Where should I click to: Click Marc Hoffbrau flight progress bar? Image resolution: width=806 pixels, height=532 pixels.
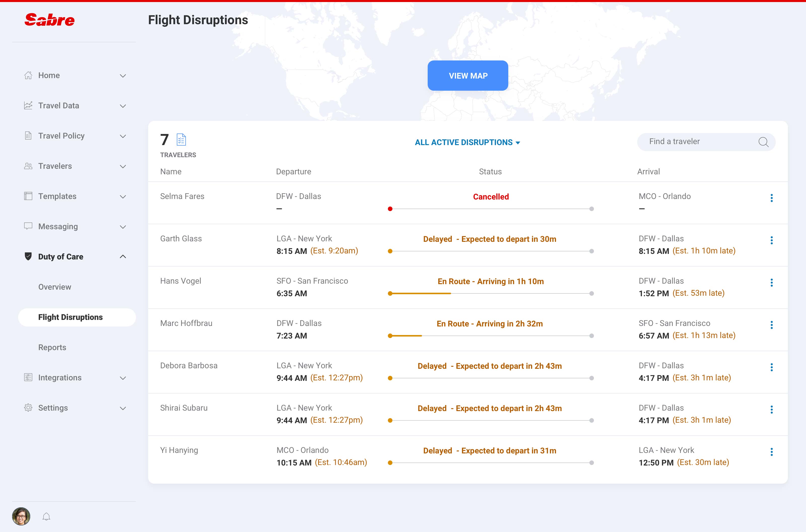pos(490,336)
